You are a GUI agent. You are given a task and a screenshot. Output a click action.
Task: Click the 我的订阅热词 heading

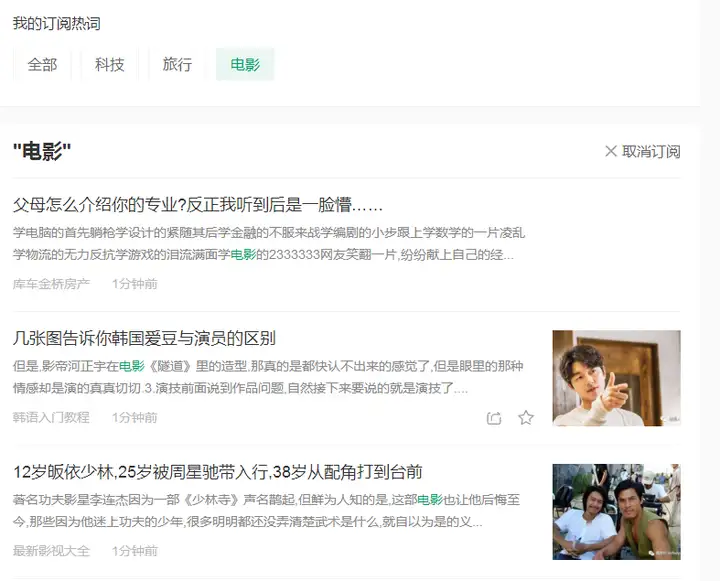(x=56, y=23)
